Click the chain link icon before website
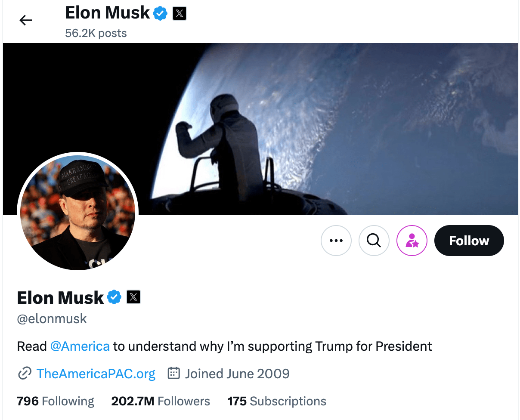 tap(25, 374)
